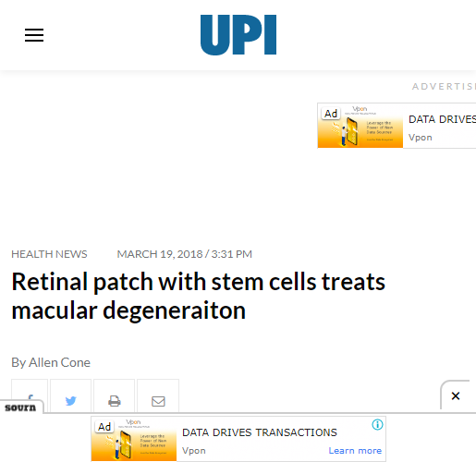476x462 pixels.
Task: Email article using envelope icon
Action: coord(158,396)
